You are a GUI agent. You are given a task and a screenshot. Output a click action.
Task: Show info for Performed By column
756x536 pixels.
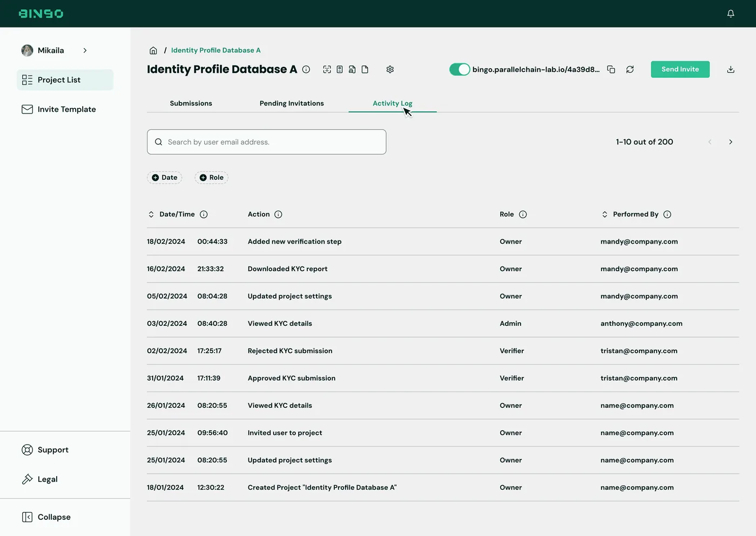(x=667, y=215)
